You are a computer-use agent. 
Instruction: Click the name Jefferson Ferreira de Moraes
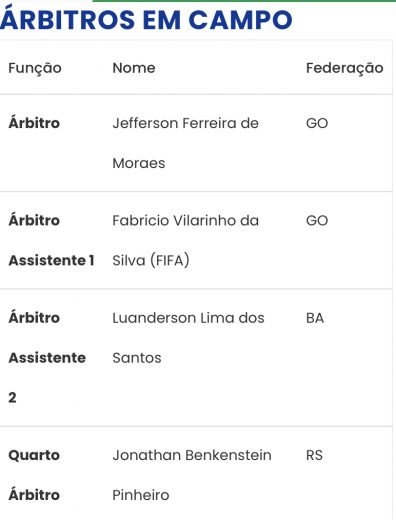coord(186,143)
